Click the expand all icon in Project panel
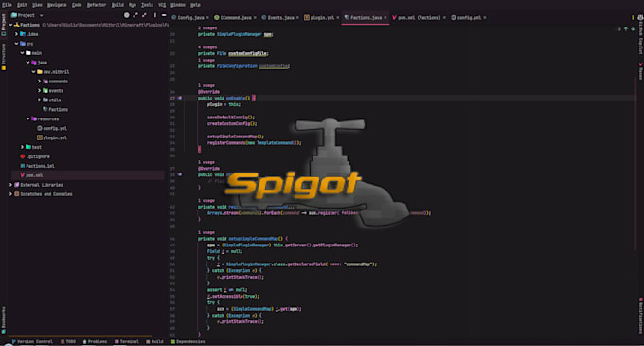 [135, 15]
